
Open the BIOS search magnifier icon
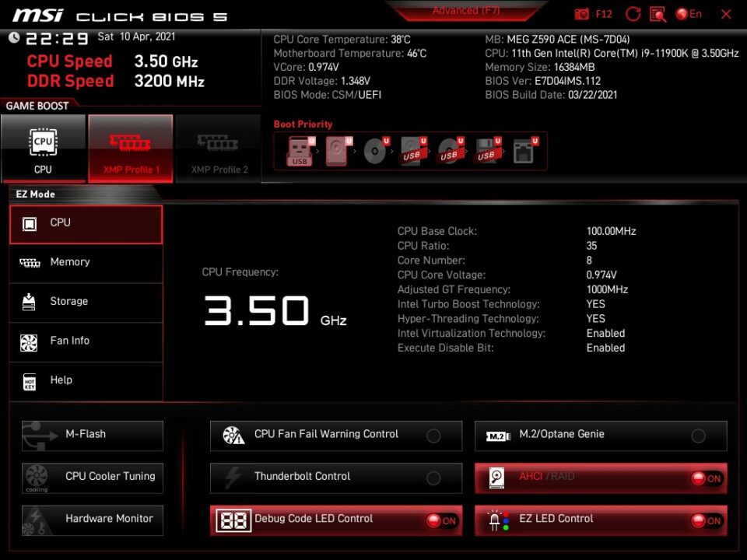(x=658, y=14)
